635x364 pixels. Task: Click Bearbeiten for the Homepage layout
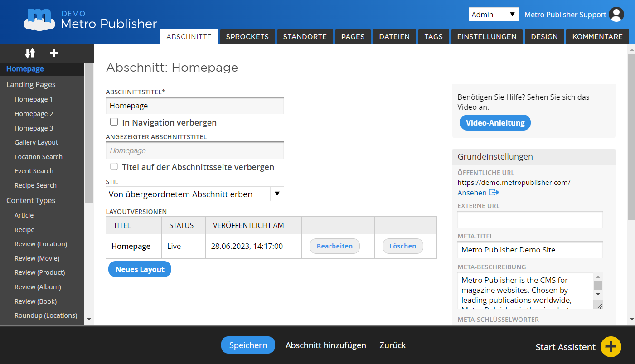(334, 246)
